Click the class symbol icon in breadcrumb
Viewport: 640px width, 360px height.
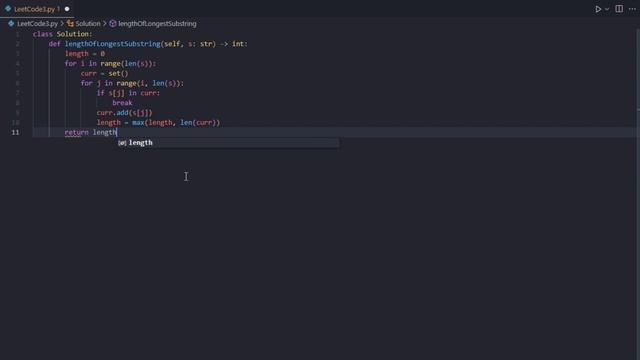(x=70, y=24)
